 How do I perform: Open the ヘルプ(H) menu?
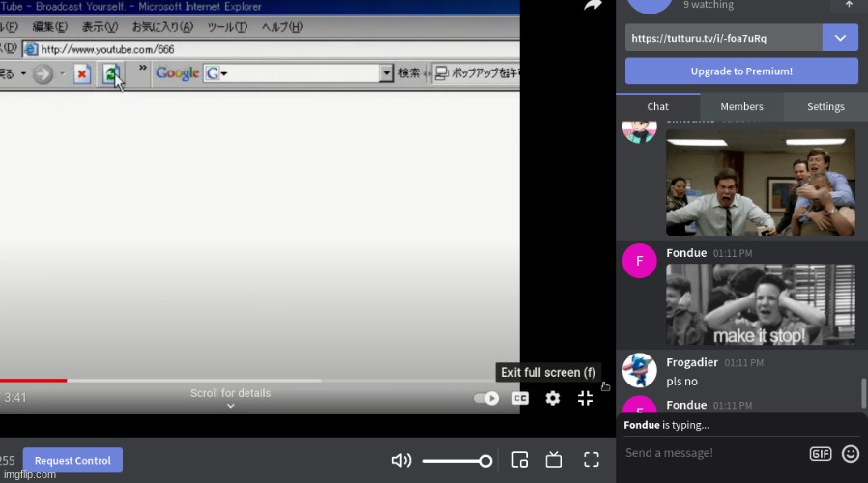pyautogui.click(x=282, y=26)
